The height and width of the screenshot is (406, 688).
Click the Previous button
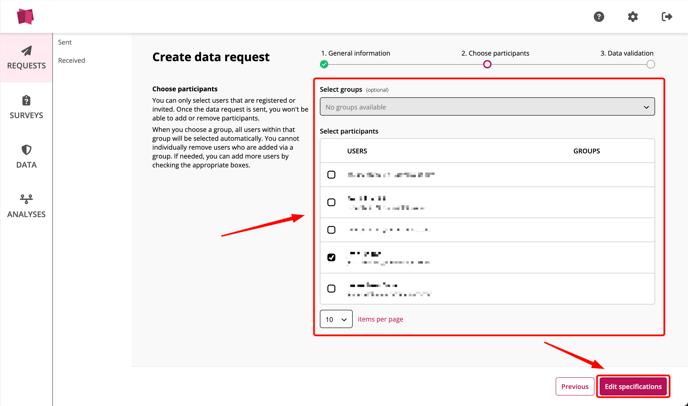[x=574, y=386]
